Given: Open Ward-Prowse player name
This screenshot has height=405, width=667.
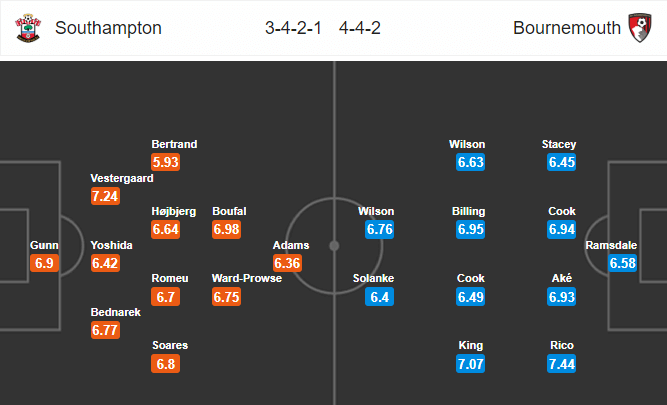Looking at the screenshot, I should [x=247, y=278].
